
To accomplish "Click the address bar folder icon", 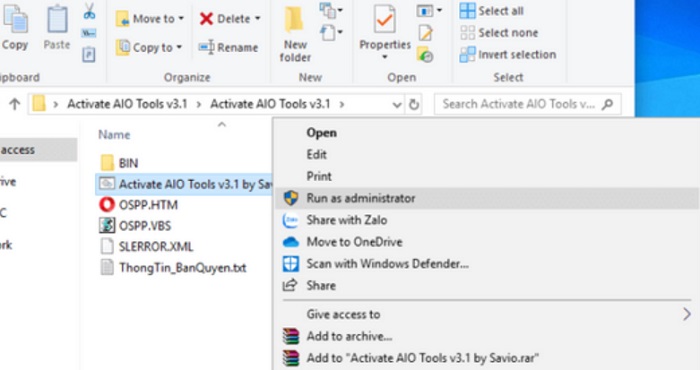I will [39, 104].
